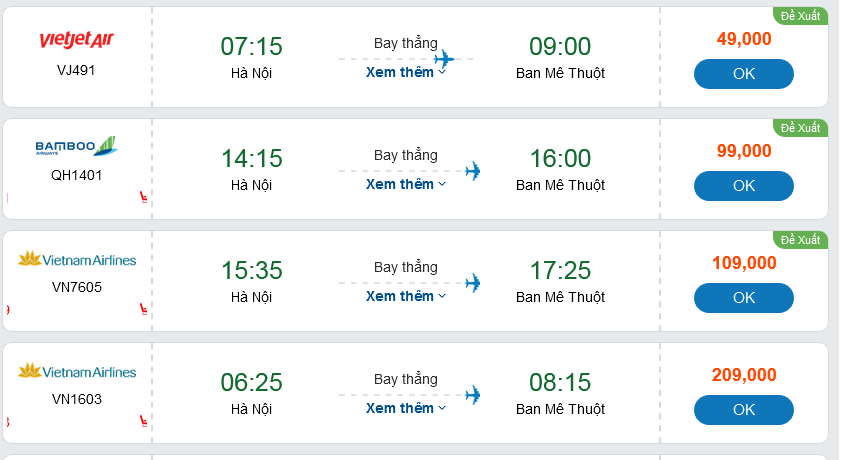Click the Vietnam Airlines logo for VN1603
The height and width of the screenshot is (460, 845).
pyautogui.click(x=77, y=372)
